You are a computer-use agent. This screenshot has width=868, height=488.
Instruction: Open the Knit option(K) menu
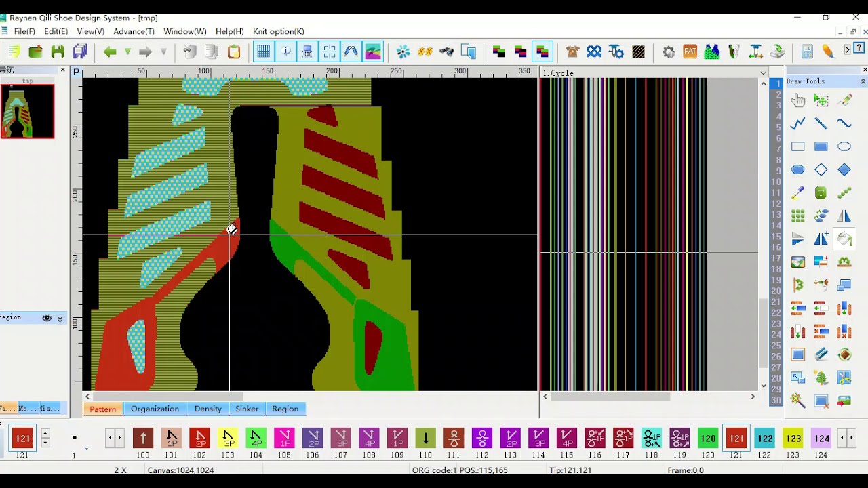278,31
